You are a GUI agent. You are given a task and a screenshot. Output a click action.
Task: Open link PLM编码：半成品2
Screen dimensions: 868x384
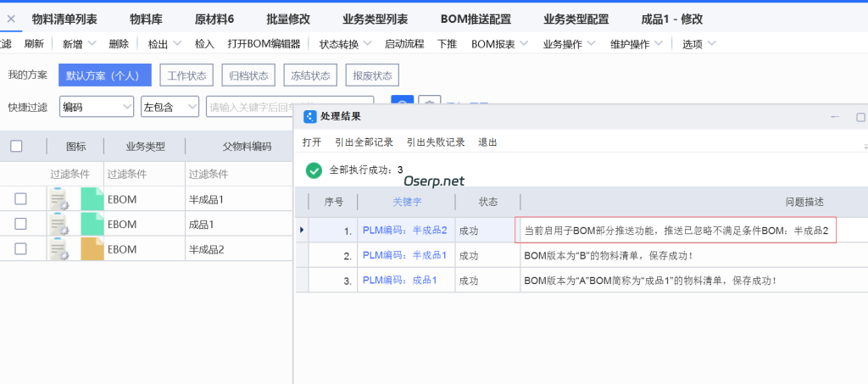tap(404, 231)
